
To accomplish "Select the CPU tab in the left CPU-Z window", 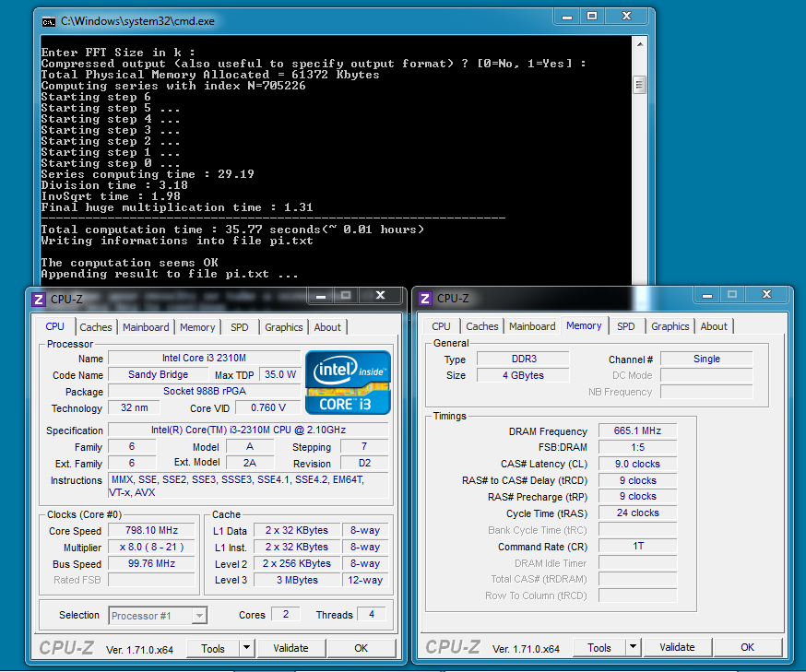I will pyautogui.click(x=55, y=326).
